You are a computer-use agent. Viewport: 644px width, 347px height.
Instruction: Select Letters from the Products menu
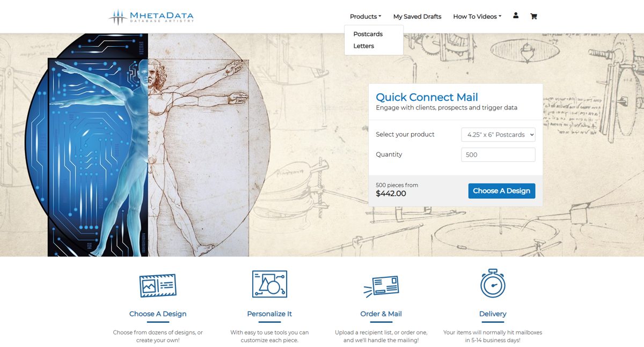363,46
